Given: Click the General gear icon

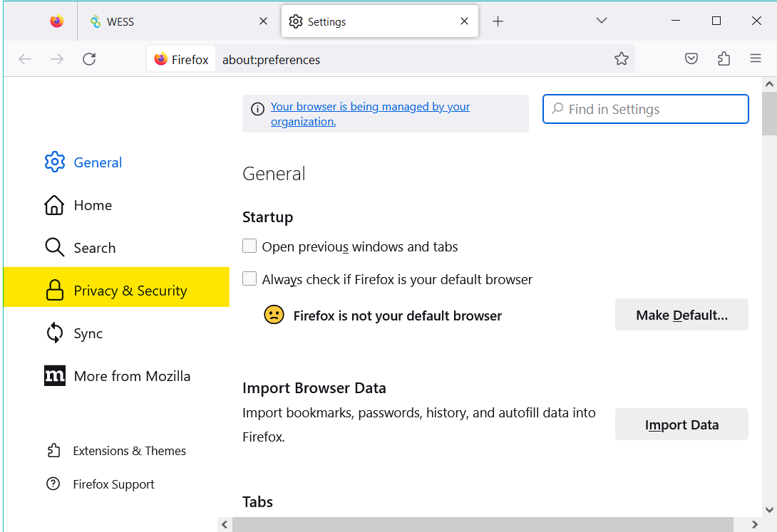Looking at the screenshot, I should point(54,162).
